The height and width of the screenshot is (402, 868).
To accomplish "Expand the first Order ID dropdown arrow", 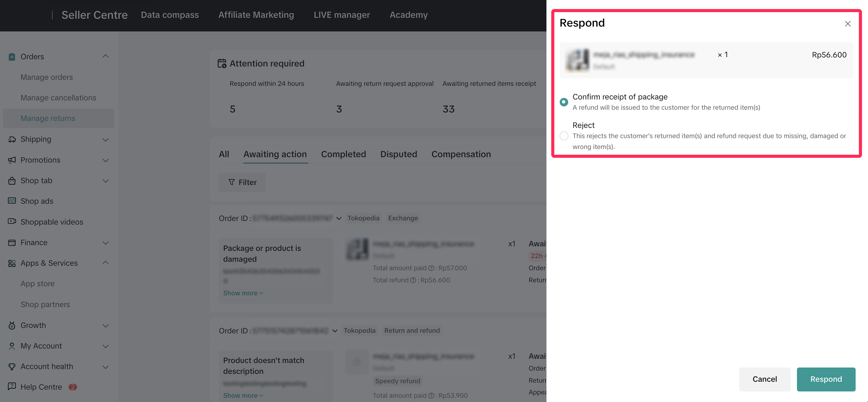I will tap(339, 218).
